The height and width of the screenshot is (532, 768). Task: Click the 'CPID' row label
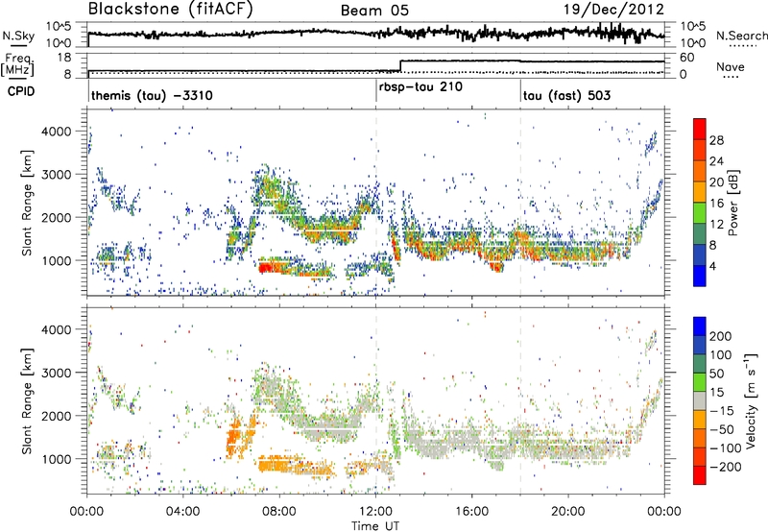pyautogui.click(x=21, y=91)
